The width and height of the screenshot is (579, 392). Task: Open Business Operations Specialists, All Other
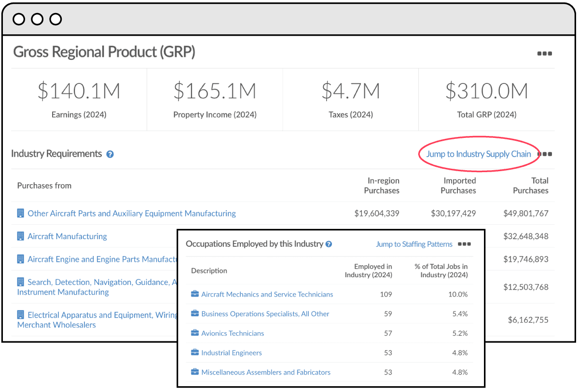tap(264, 313)
